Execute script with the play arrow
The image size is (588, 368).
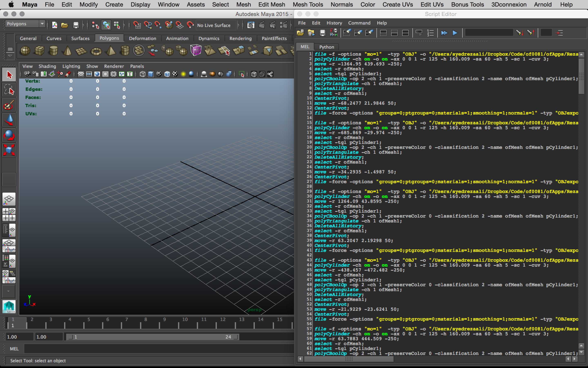pyautogui.click(x=455, y=33)
